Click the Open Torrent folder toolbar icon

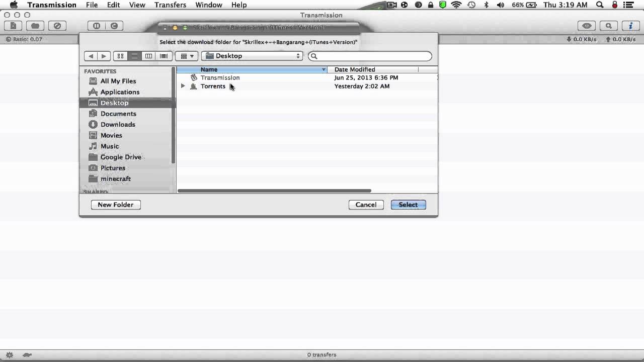click(35, 26)
